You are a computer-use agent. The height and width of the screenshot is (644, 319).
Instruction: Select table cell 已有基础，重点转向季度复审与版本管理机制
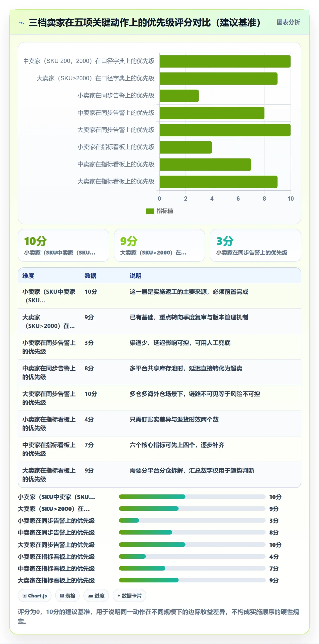(x=189, y=317)
